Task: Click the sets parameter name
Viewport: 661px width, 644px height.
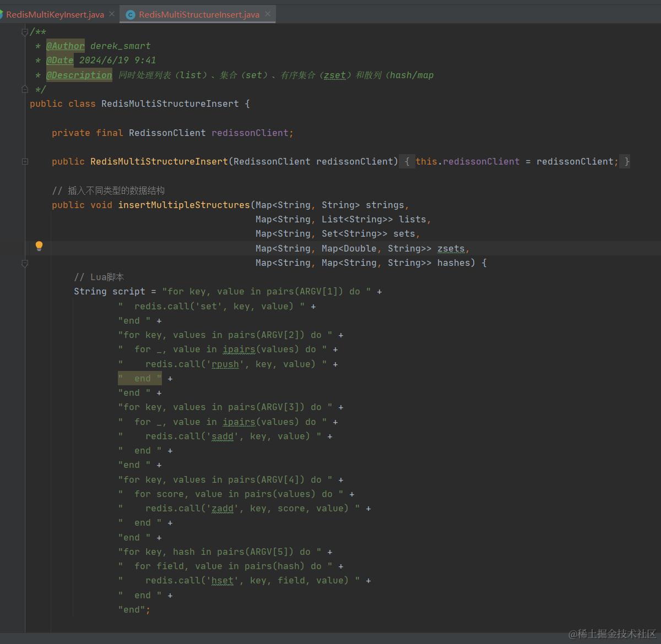Action: 404,233
